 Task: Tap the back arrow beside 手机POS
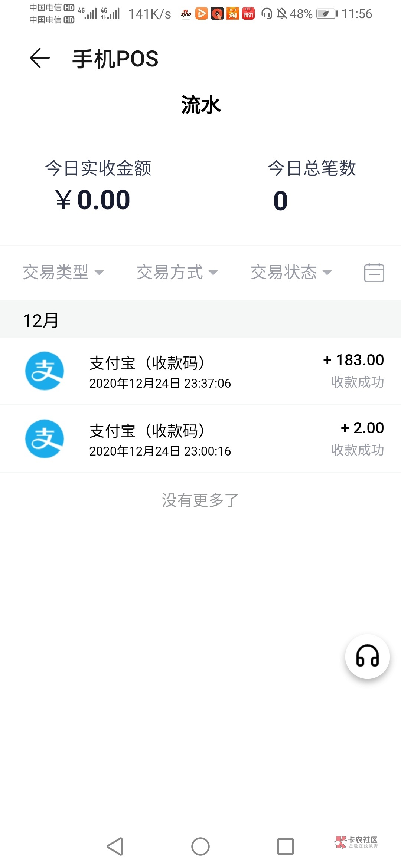39,58
